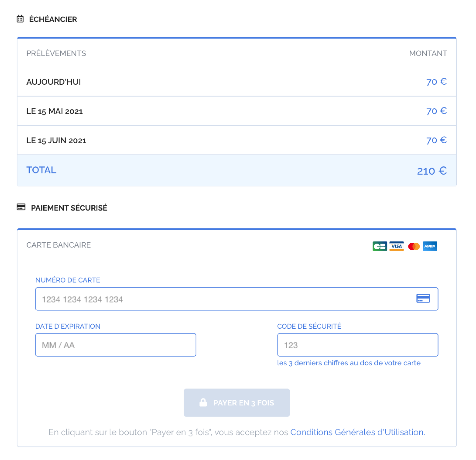Screen dimensions: 476x460
Task: Click the Payer en 3 fois button
Action: (x=237, y=403)
